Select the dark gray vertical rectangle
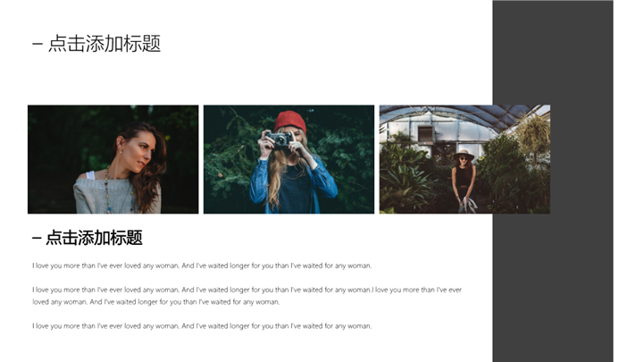644x362 pixels. 553,181
